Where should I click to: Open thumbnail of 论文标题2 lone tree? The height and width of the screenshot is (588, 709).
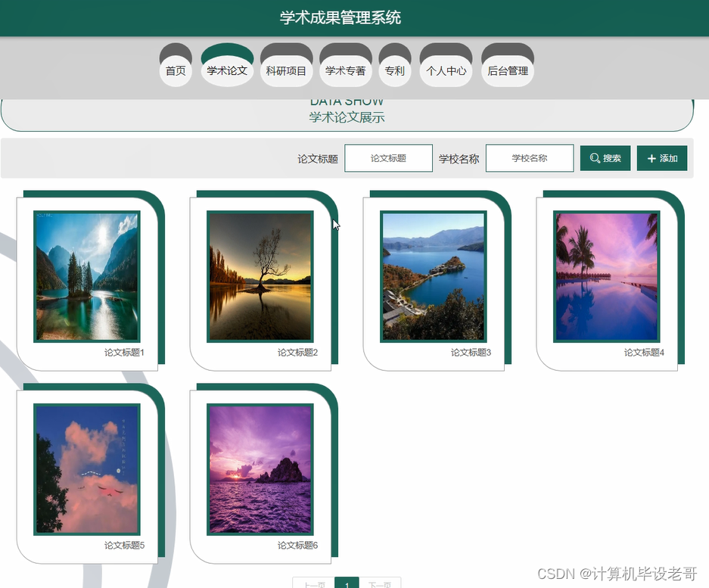tap(260, 276)
